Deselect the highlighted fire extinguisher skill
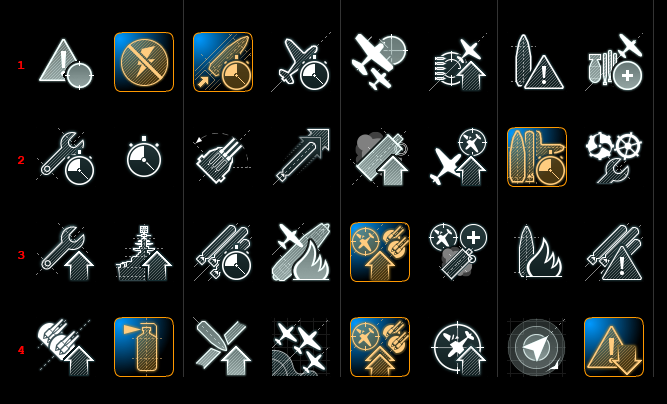 [x=144, y=347]
